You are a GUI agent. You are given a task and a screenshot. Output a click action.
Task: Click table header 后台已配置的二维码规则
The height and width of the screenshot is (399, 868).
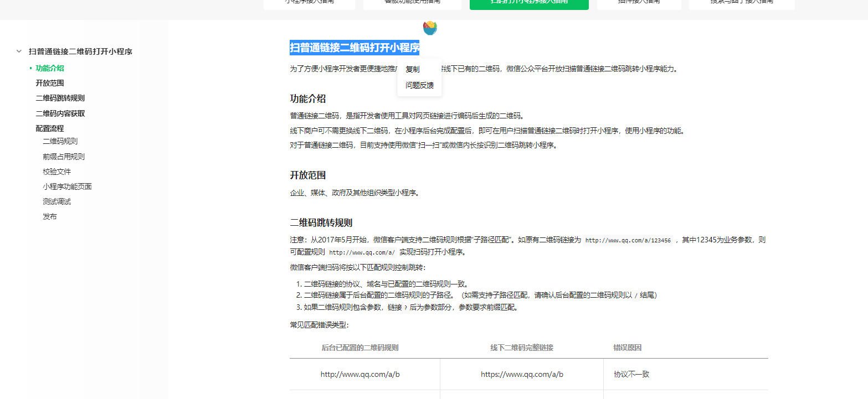(360, 348)
